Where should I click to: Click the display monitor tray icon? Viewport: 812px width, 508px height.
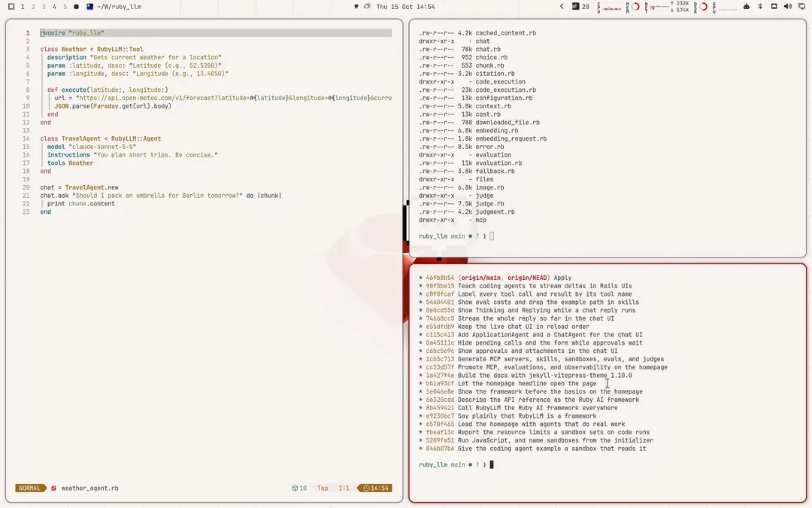(801, 7)
